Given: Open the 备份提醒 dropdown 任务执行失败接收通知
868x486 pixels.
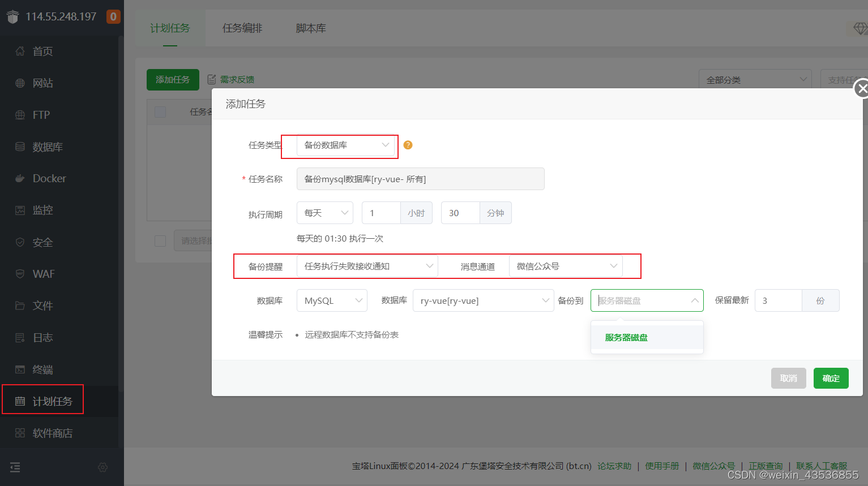Looking at the screenshot, I should coord(367,266).
